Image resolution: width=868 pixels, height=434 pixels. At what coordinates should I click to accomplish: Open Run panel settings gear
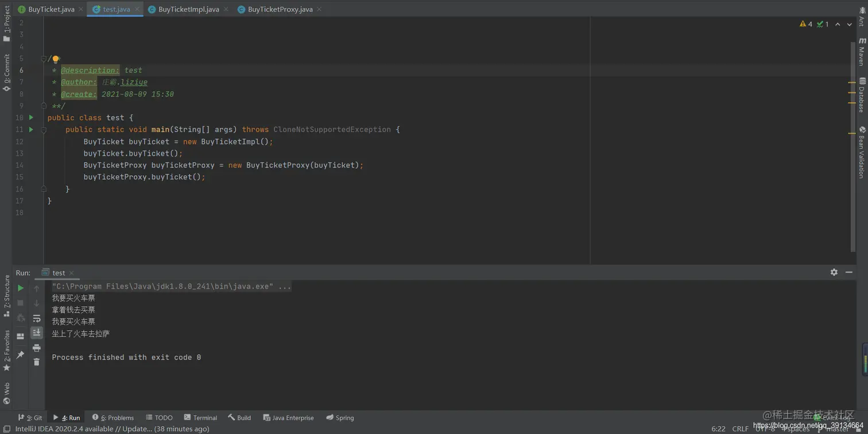click(834, 272)
